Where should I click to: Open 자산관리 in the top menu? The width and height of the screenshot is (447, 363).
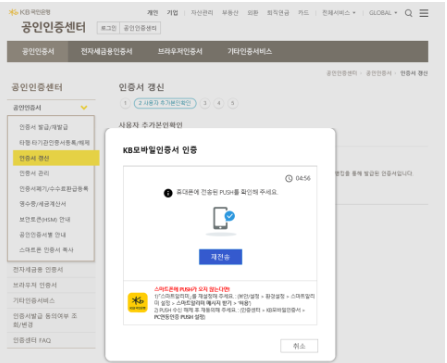click(202, 13)
